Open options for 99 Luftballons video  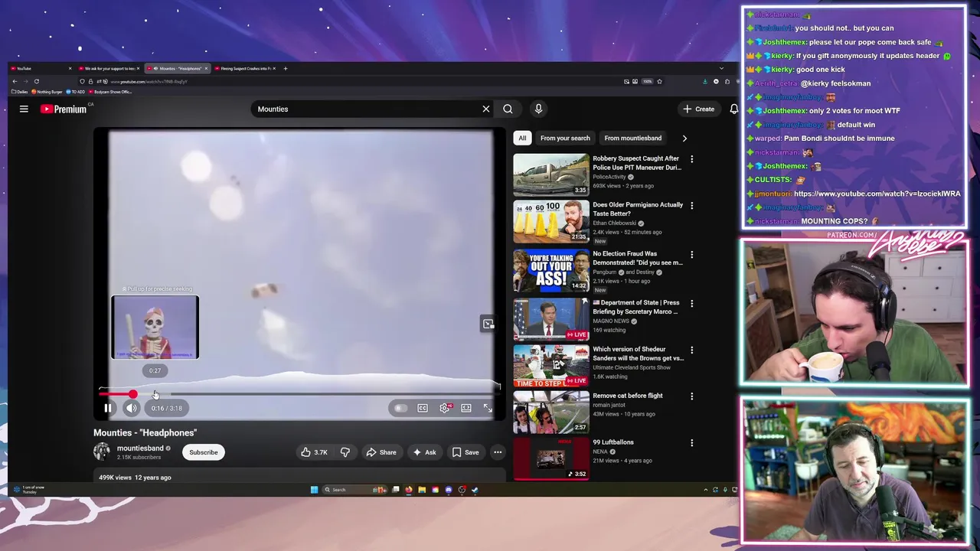691,442
